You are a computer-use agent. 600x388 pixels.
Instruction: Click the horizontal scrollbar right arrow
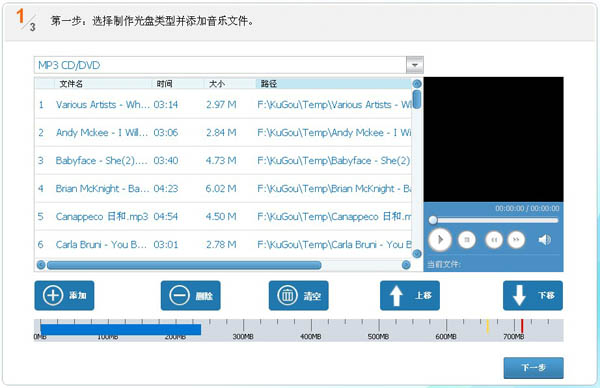(x=406, y=265)
